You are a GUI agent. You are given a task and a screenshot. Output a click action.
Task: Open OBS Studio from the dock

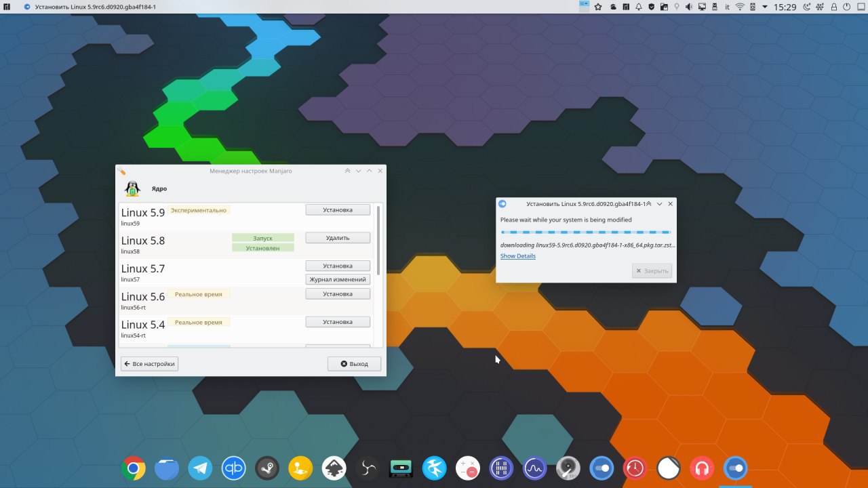[x=368, y=468]
